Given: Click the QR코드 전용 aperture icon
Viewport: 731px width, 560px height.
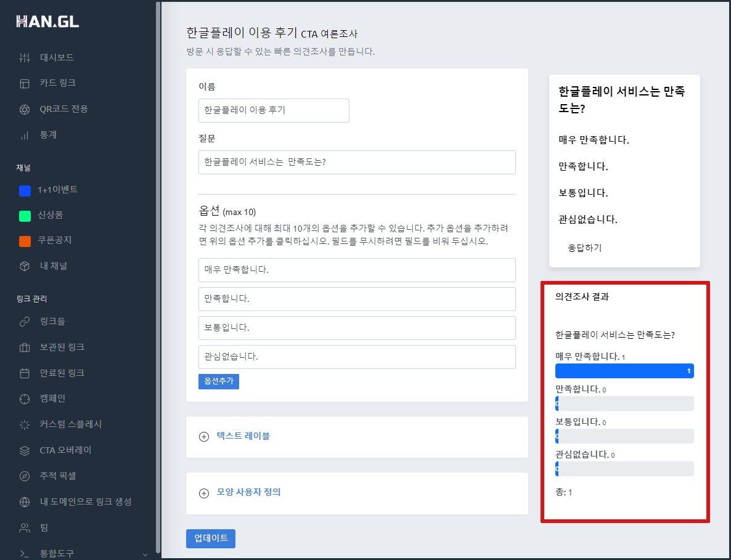Looking at the screenshot, I should click(25, 110).
